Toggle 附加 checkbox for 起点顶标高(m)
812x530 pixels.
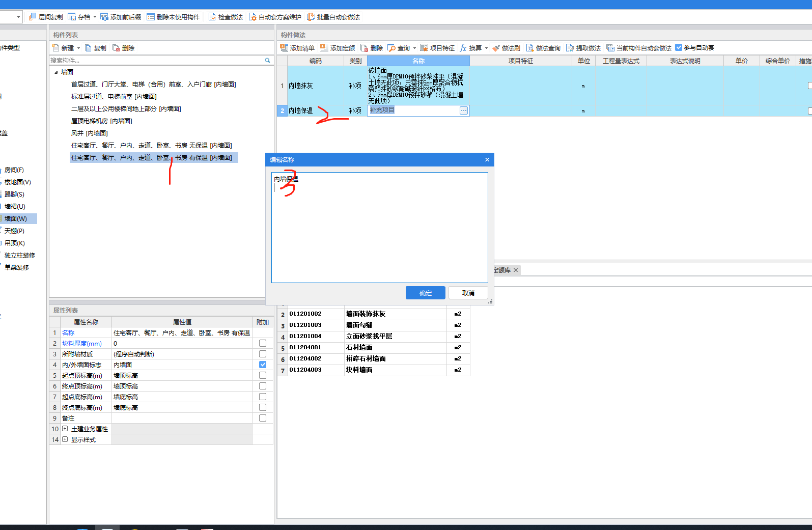coord(263,375)
